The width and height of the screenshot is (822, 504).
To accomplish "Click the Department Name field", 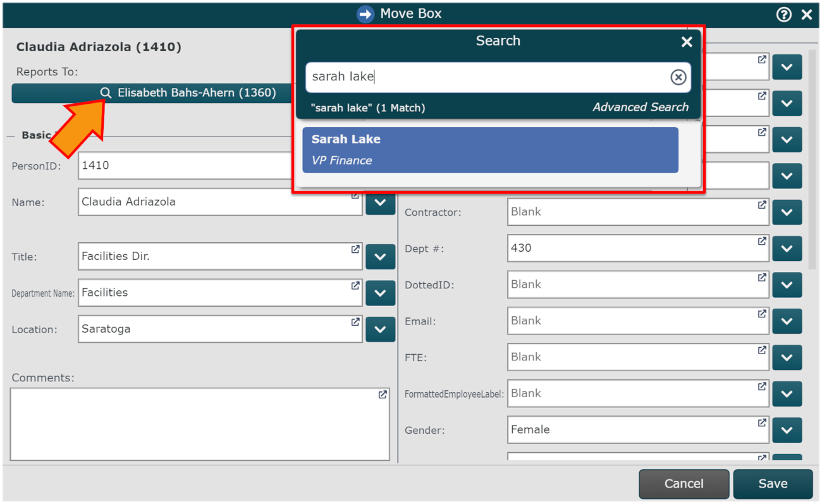I will click(x=220, y=293).
